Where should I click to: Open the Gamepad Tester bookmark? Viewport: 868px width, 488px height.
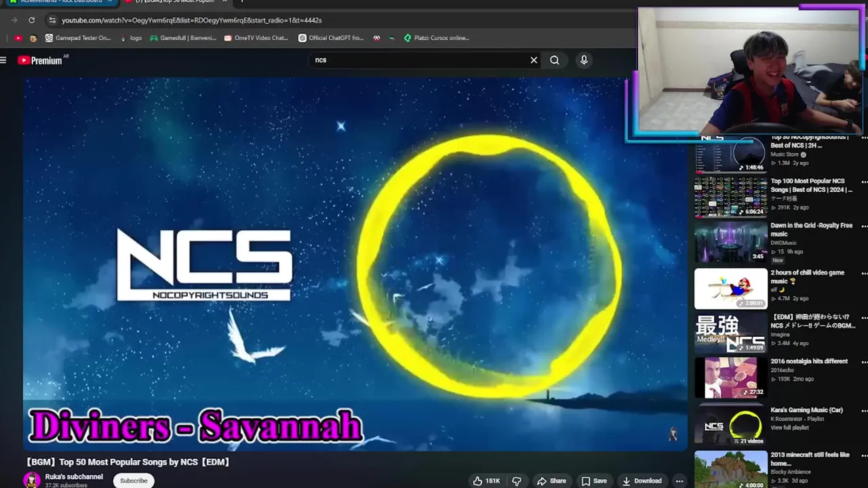point(77,38)
